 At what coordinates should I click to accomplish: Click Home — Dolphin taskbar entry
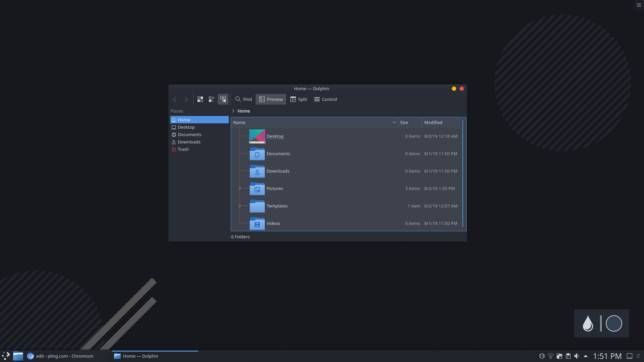[155, 356]
